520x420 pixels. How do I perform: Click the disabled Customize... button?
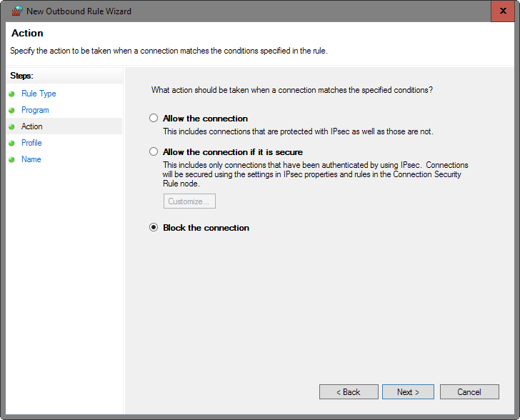pyautogui.click(x=189, y=201)
